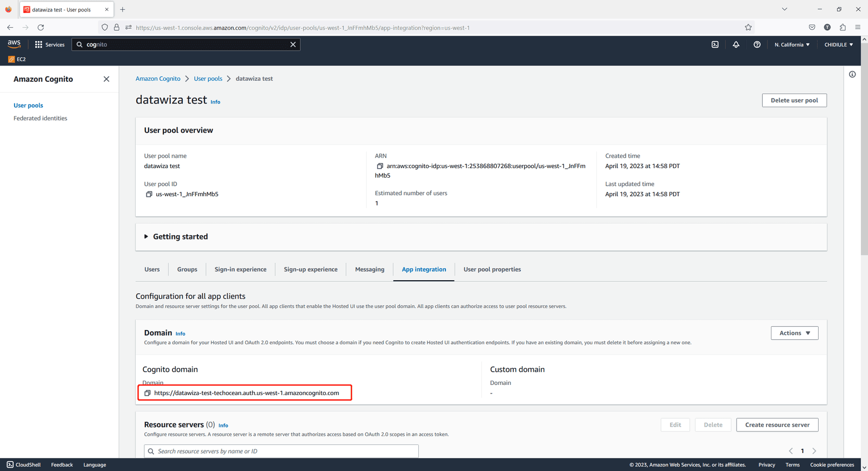Open the Privacy footer link
The image size is (868, 471).
point(767,464)
